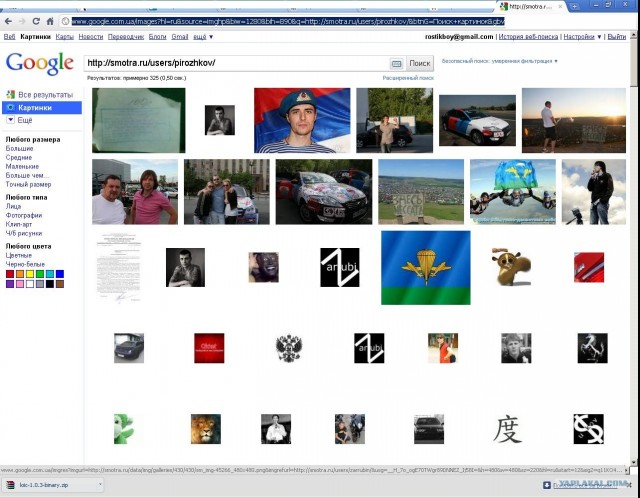The height and width of the screenshot is (498, 640).
Task: Filter by Маленькие image size
Action: click(22, 167)
